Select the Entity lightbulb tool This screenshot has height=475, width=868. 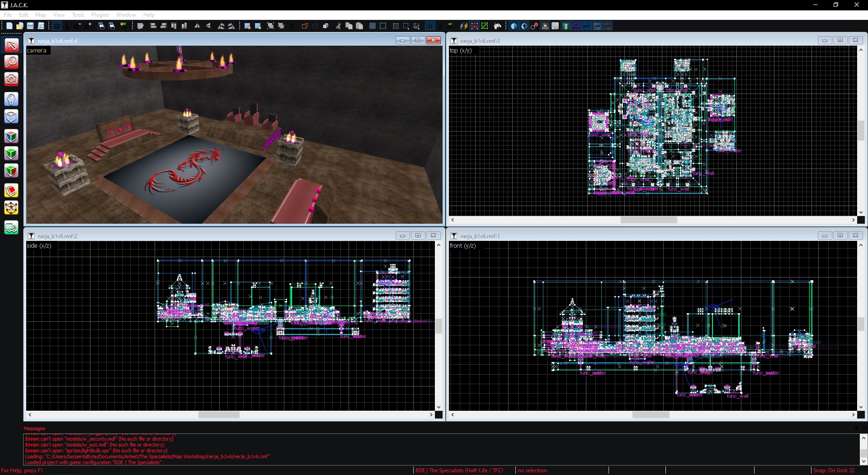click(x=11, y=99)
